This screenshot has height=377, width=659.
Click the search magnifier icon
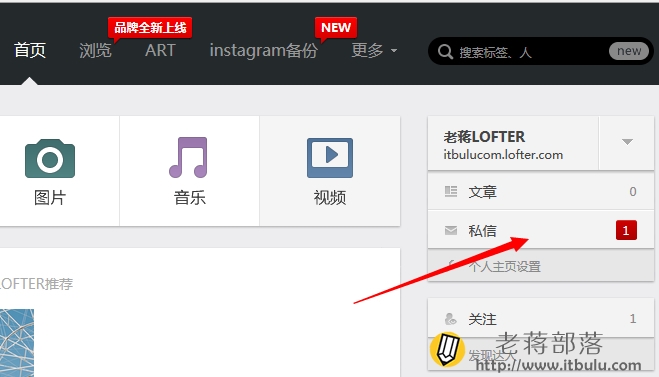[x=445, y=52]
